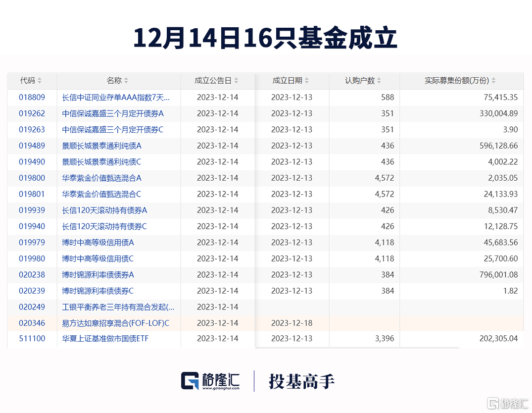Image resolution: width=532 pixels, height=413 pixels.
Task: Sort by 名称 column arrows
Action: coord(126,81)
